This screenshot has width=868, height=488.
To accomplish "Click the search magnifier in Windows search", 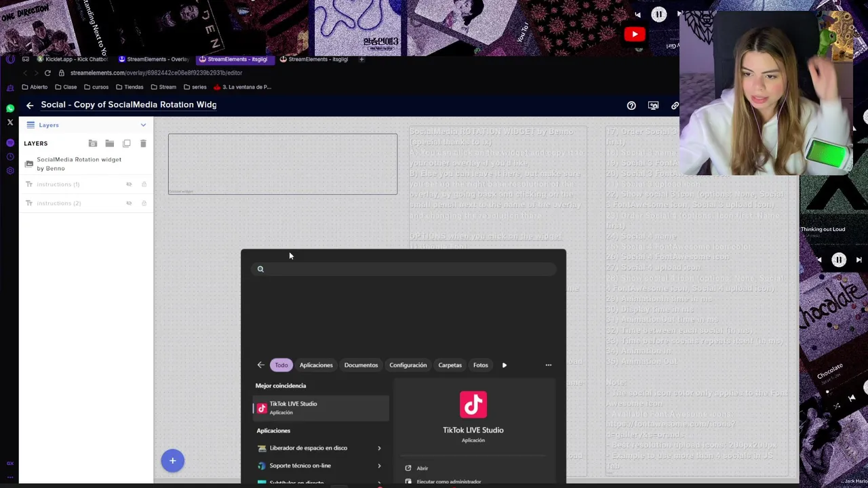I will coord(260,269).
